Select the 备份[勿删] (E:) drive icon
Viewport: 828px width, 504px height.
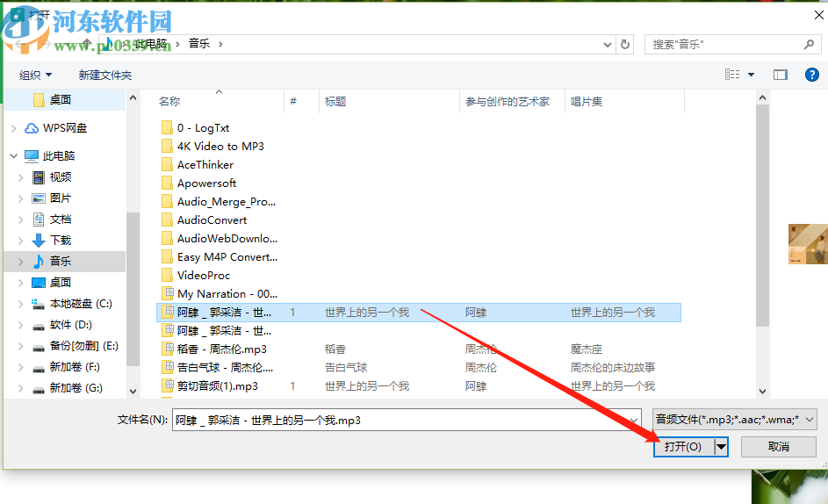tap(39, 347)
